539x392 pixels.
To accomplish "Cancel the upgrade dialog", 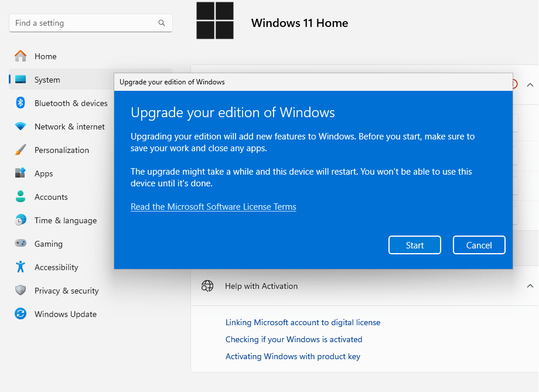I will 479,245.
